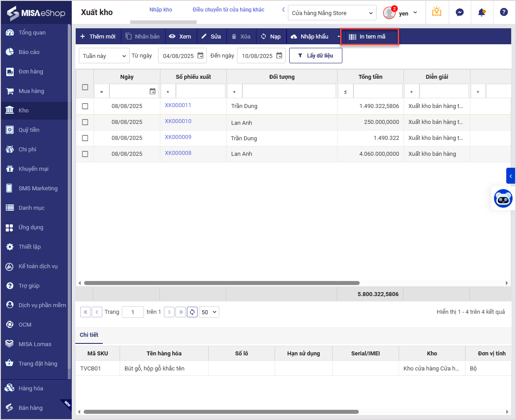Click the refresh icon in pagination bar
Image resolution: width=516 pixels, height=420 pixels.
(x=192, y=312)
